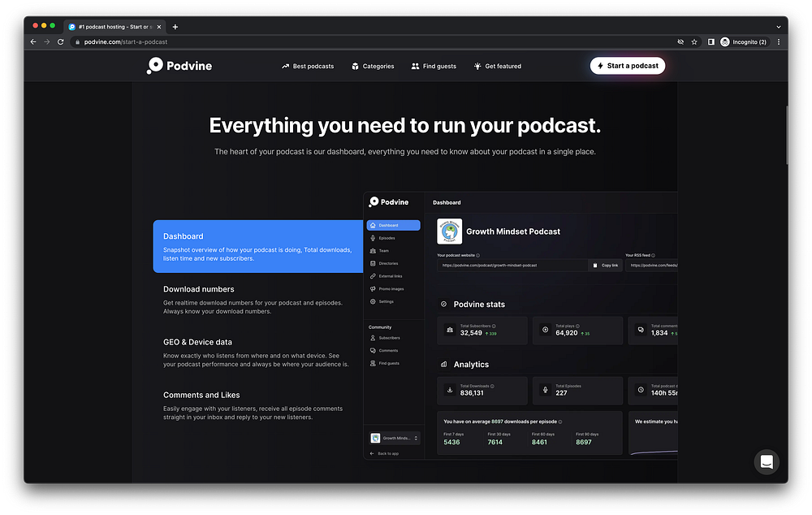Expand the tab search chevron
812x515 pixels.
(x=779, y=27)
